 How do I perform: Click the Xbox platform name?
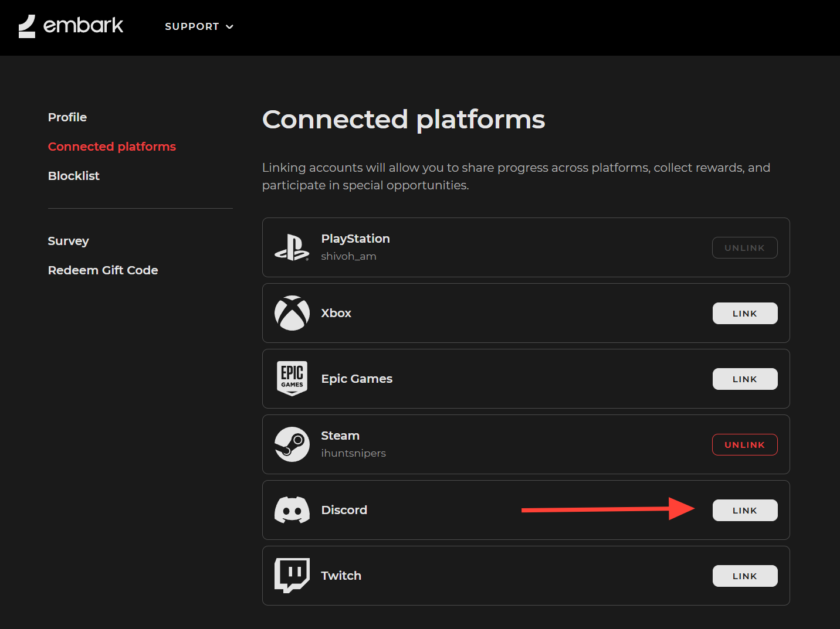pos(336,313)
